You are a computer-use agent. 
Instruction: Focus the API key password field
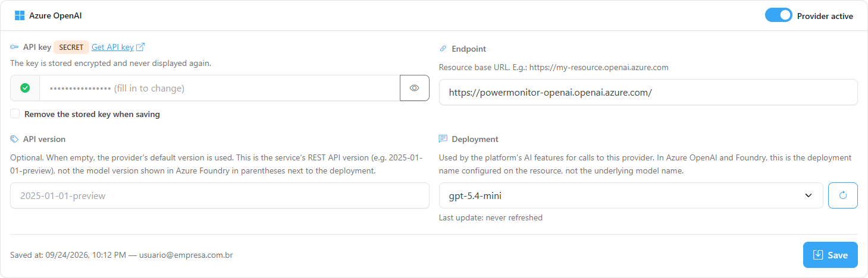[220, 88]
